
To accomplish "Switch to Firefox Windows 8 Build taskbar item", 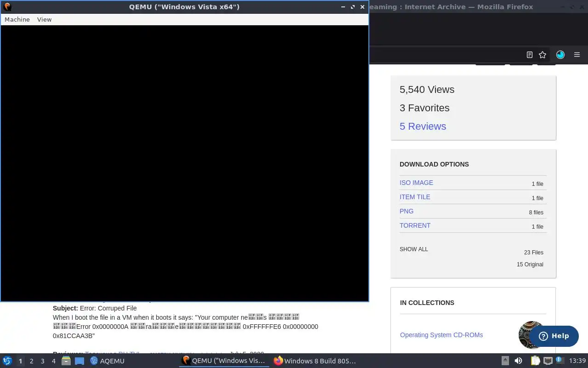I will point(315,361).
